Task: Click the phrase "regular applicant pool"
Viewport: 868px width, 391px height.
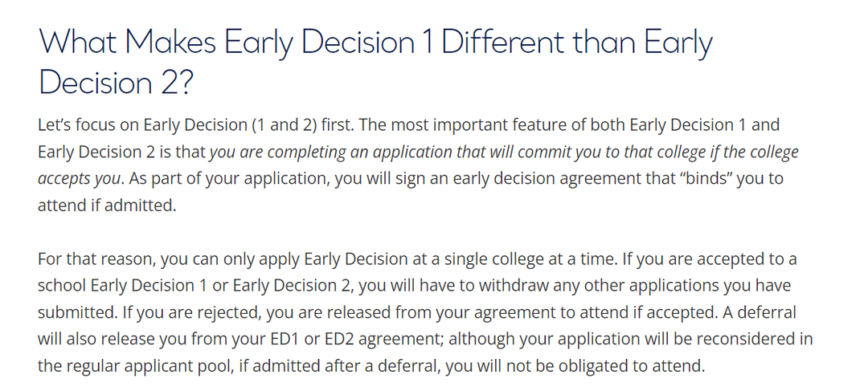Action: click(152, 366)
